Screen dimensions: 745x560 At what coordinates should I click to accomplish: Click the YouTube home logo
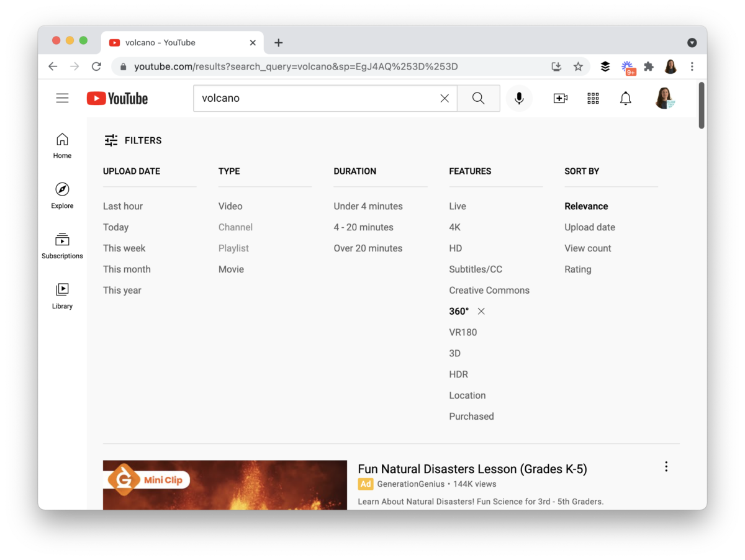[x=117, y=98]
